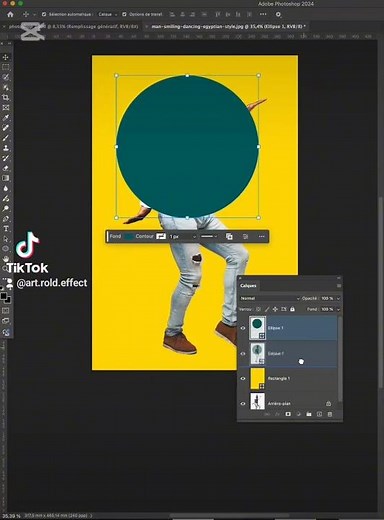The height and width of the screenshot is (520, 384).
Task: Select the Blur tool
Action: pos(6,188)
